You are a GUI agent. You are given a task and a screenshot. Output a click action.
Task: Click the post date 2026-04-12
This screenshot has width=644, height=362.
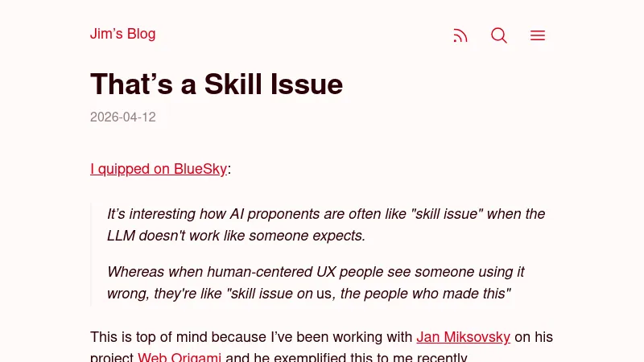coord(122,117)
